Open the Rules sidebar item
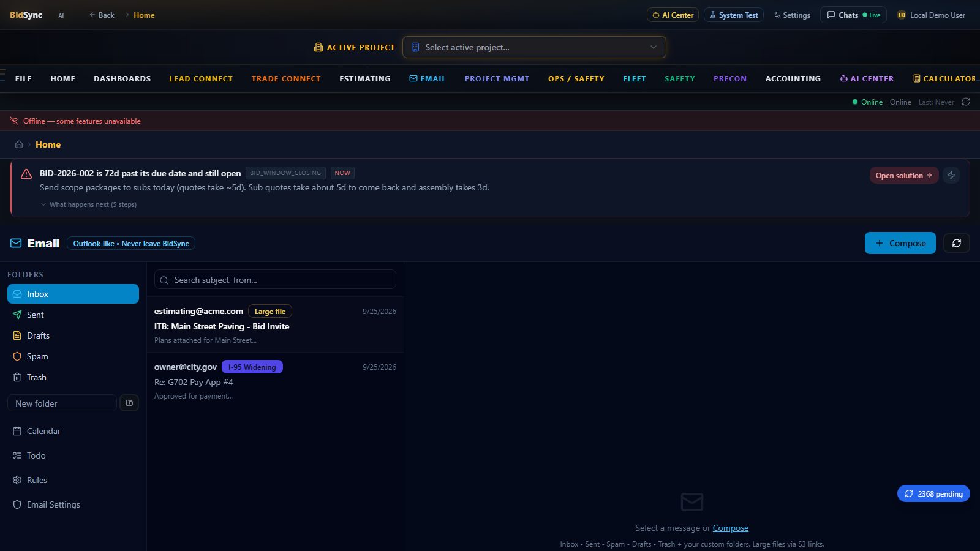This screenshot has height=551, width=980. (73, 480)
